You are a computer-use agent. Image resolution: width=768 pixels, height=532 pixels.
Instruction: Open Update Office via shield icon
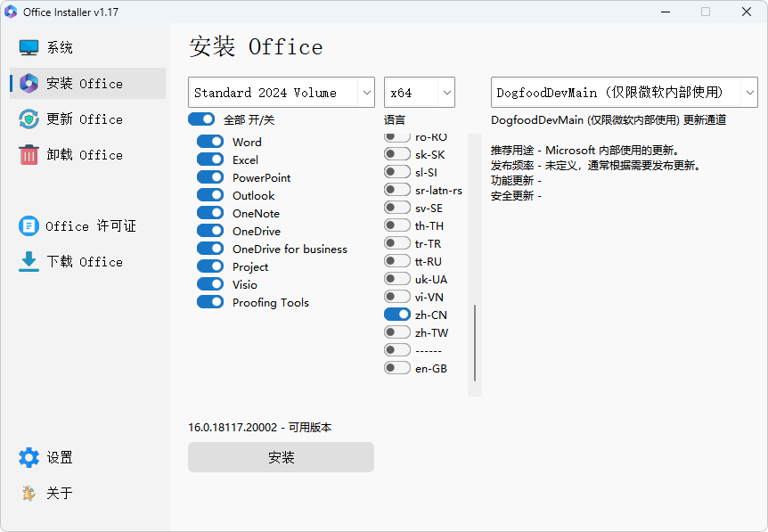[x=29, y=119]
